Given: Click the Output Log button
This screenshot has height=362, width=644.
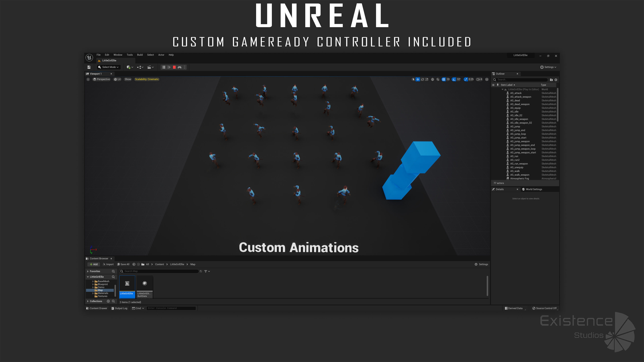Looking at the screenshot, I should (x=119, y=308).
